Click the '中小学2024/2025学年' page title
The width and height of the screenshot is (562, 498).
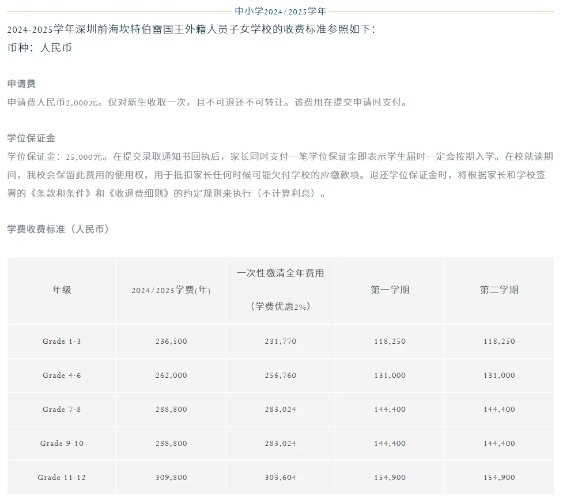click(280, 11)
